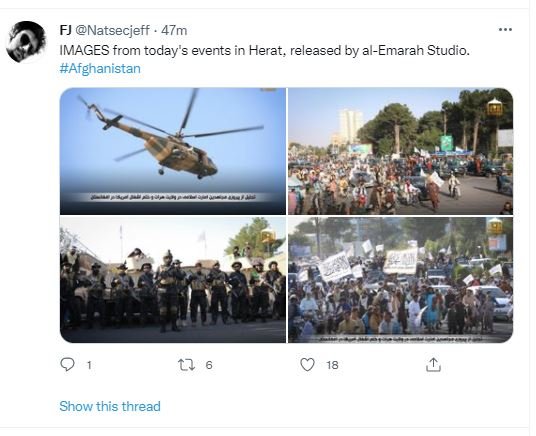Open the crowd with white banners photo

tap(400, 280)
